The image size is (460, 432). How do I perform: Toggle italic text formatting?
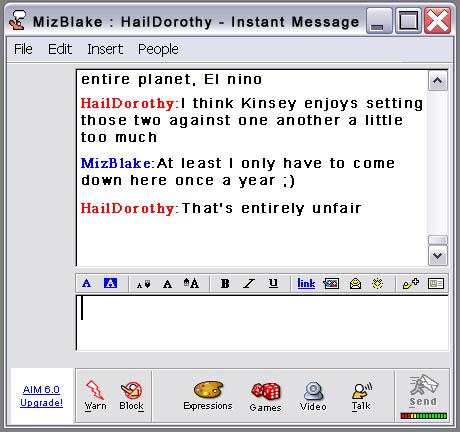click(249, 284)
